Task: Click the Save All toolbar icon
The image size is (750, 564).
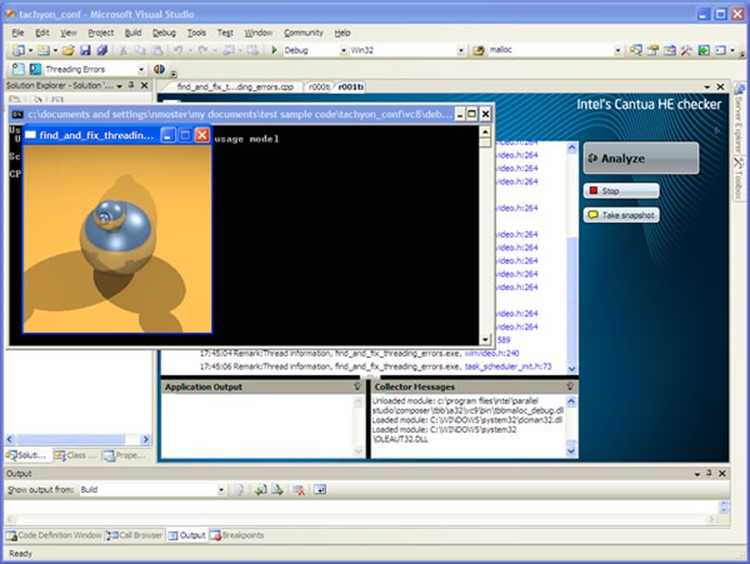Action: (x=102, y=50)
